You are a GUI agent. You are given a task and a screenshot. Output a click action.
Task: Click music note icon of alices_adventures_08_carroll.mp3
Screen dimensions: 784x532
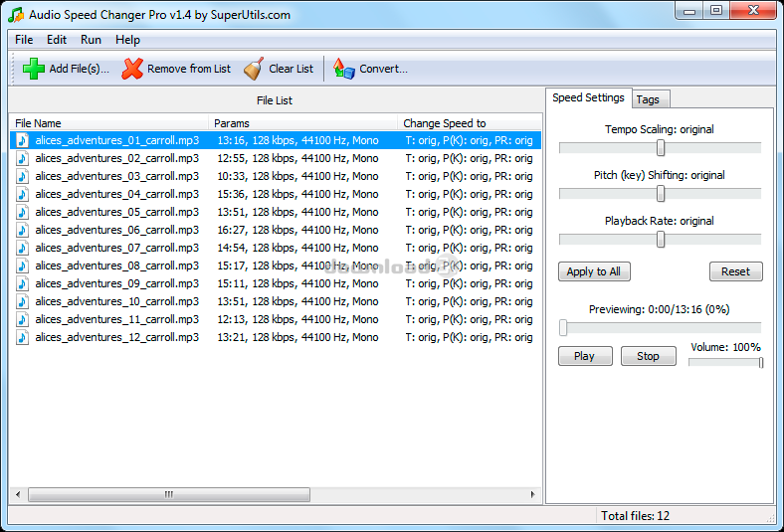coord(23,266)
